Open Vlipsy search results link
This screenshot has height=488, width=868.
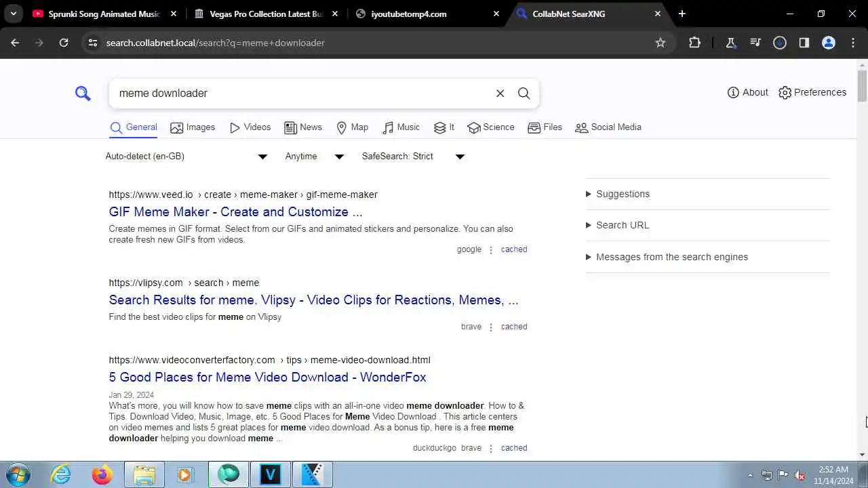click(314, 300)
